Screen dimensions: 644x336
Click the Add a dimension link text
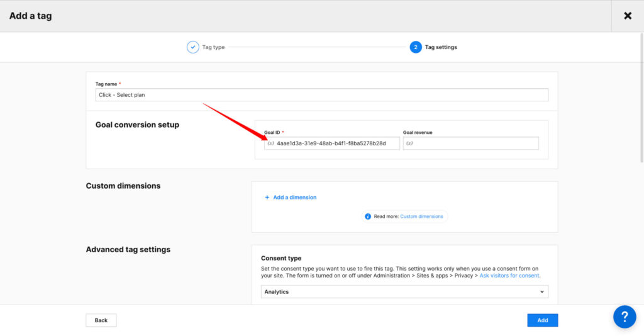coord(294,198)
